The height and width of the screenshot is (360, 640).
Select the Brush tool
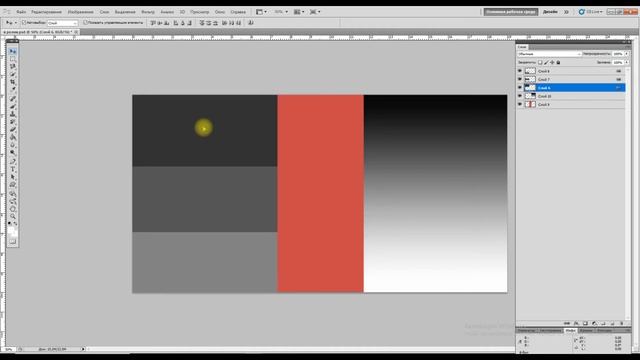[x=13, y=107]
